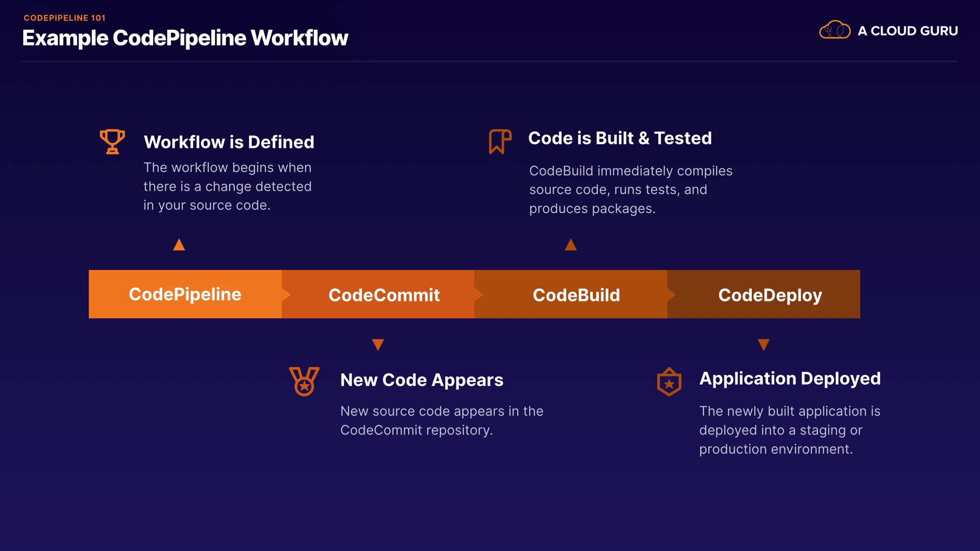
Task: Click the CODEPIPELINE 101 section label
Action: pyautogui.click(x=64, y=18)
